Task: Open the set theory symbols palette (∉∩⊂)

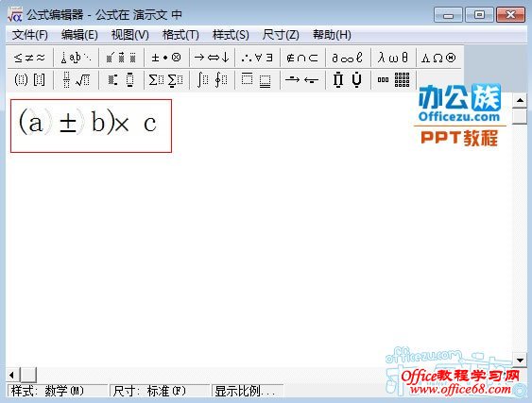Action: click(302, 58)
